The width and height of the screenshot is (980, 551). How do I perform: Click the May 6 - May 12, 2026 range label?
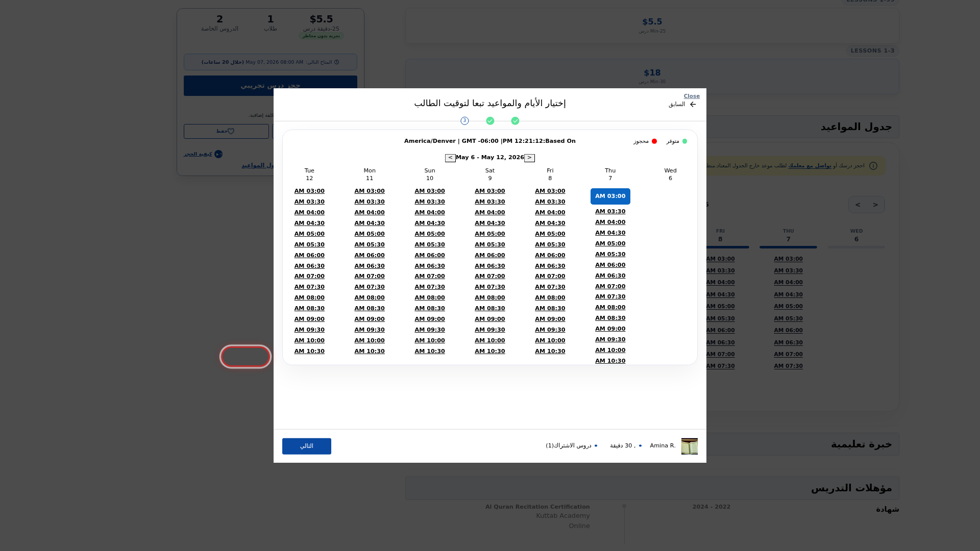point(490,158)
